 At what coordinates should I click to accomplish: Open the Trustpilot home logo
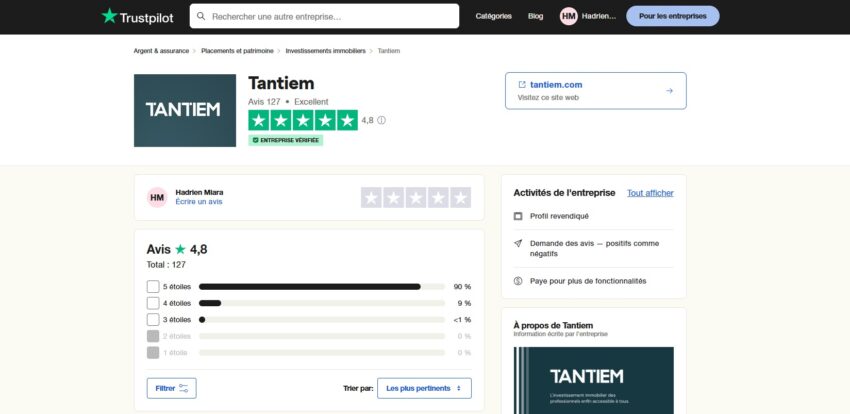(x=137, y=16)
